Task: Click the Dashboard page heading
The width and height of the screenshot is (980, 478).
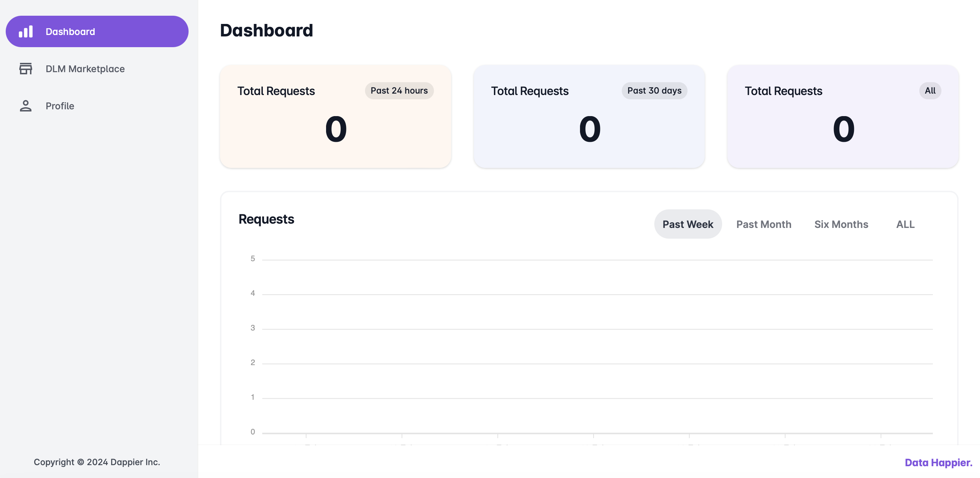Action: [266, 30]
